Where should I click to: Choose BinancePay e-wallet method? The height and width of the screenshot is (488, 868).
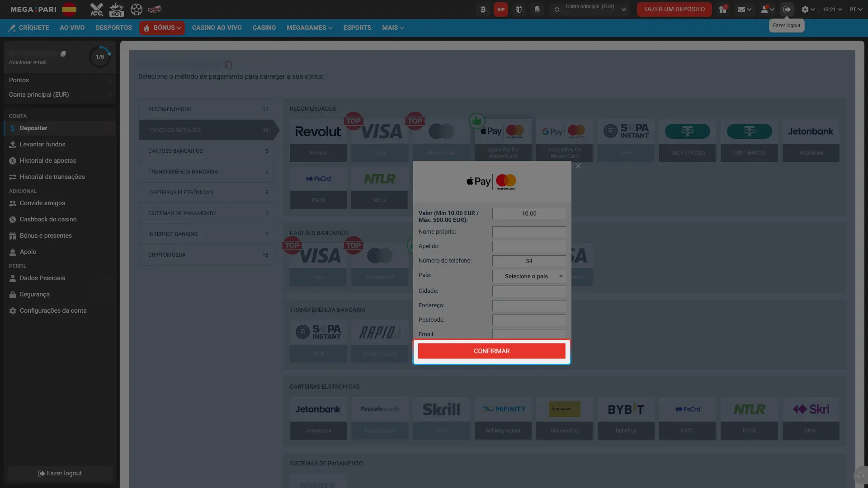564,418
